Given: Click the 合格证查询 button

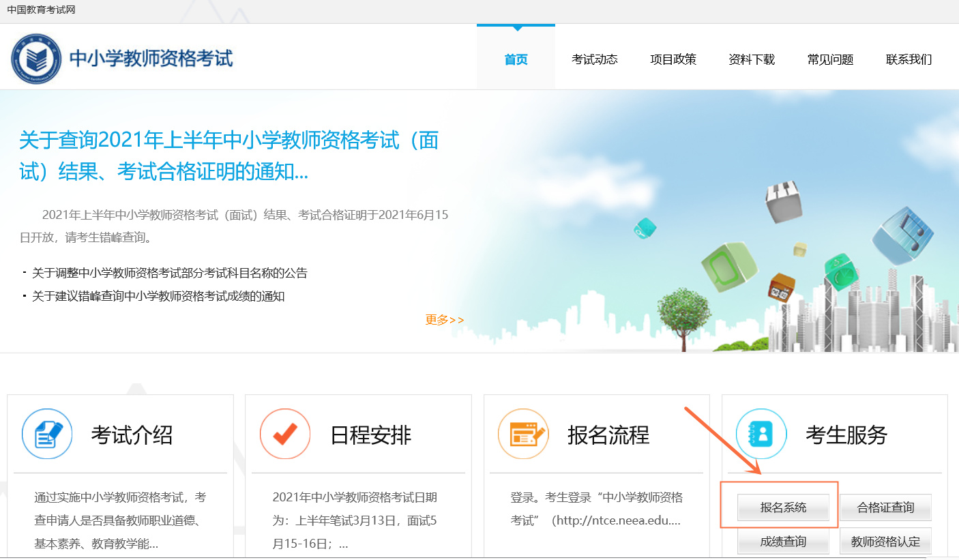Looking at the screenshot, I should [885, 507].
